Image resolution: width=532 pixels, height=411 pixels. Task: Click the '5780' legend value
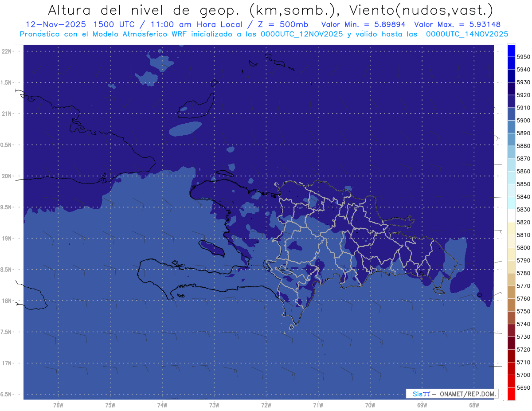click(x=524, y=273)
